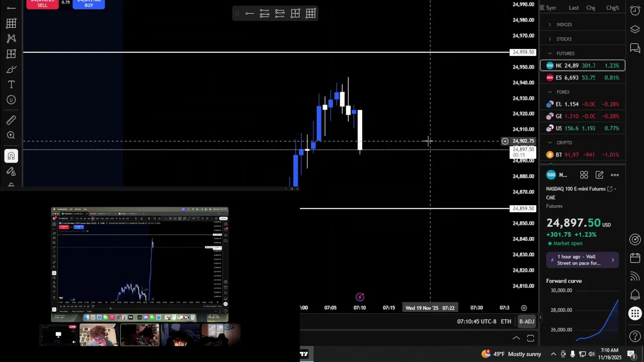644x362 pixels.
Task: Pick second tool with dotted parallel lines in favorites
Action: [265, 14]
